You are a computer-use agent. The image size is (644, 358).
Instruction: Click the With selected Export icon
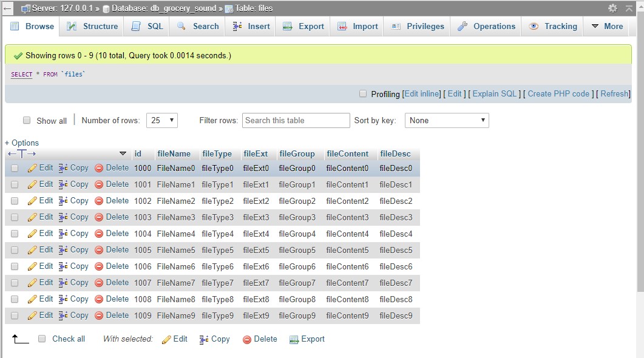(294, 340)
